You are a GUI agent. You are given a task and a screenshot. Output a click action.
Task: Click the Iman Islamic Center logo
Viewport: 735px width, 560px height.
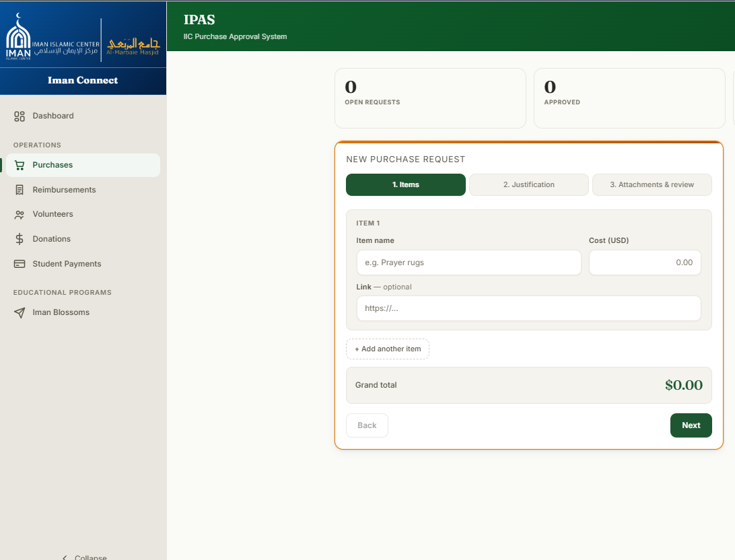(52, 38)
